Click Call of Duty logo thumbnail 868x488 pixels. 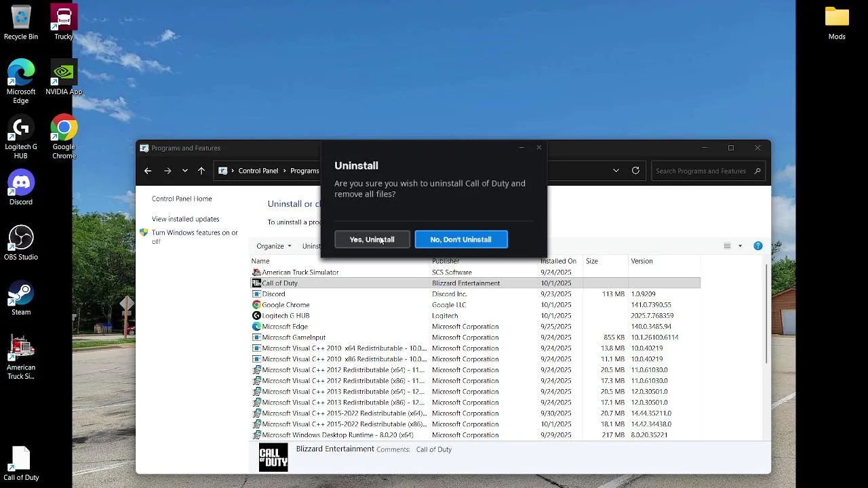coord(273,457)
